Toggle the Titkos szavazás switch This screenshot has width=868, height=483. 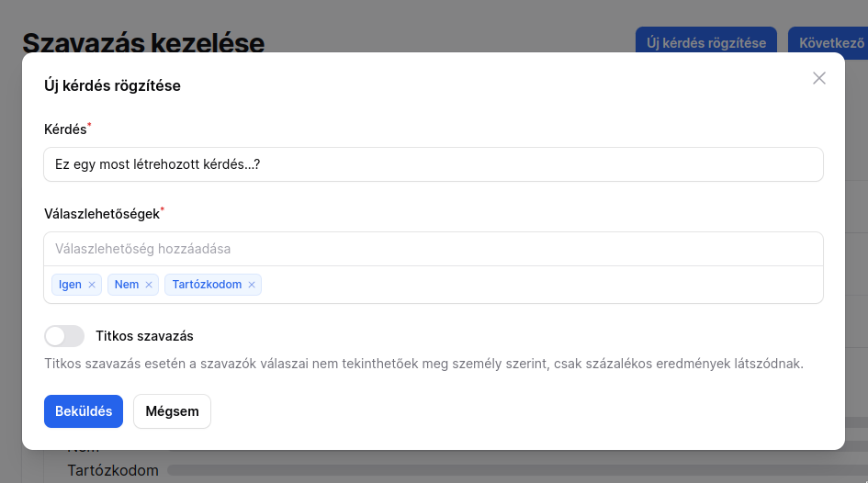(64, 336)
